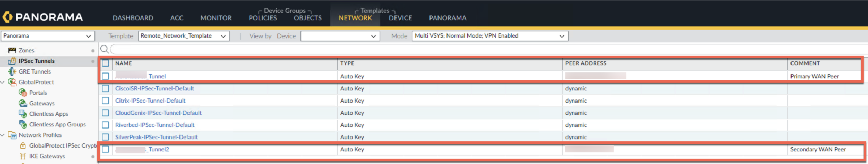
Task: Click the SilverPeak-IPSec-Tunnel-Default tunnel link
Action: [156, 137]
